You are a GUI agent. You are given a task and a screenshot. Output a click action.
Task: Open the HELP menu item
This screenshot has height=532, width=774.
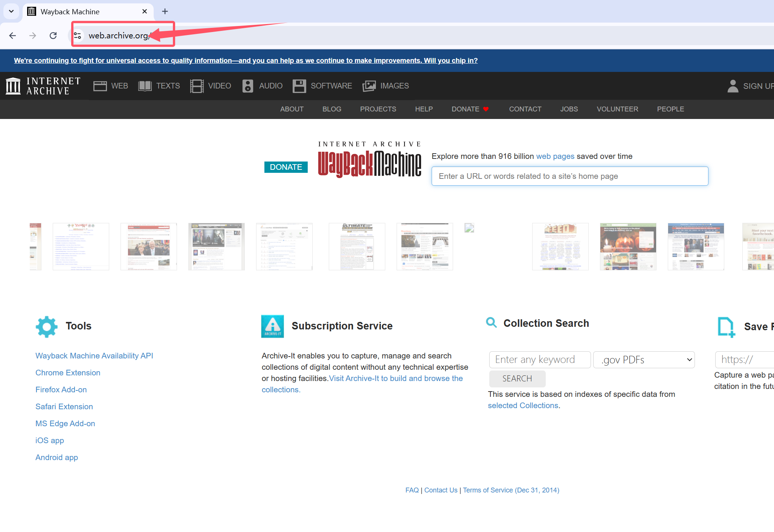(424, 109)
